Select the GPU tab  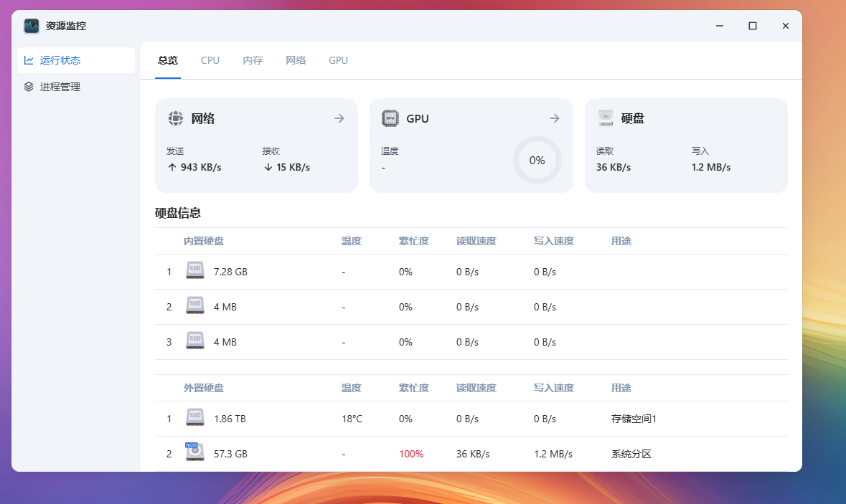[338, 60]
